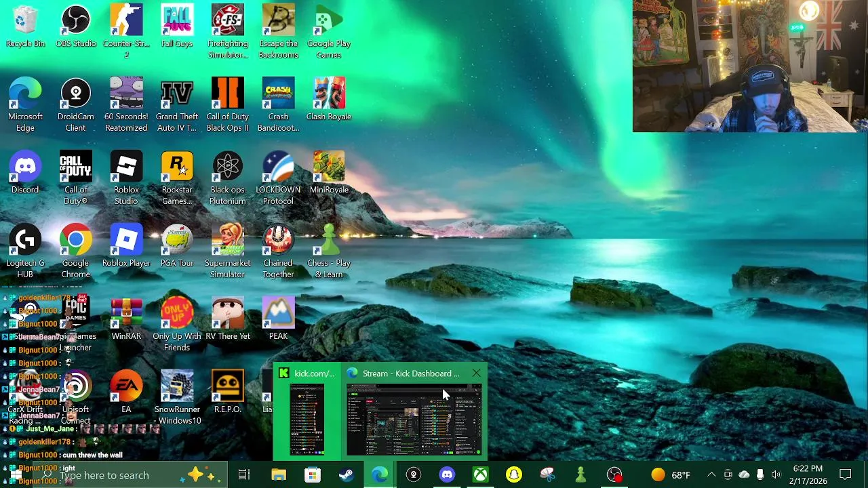
Task: Select the PEAK desktop icon
Action: (278, 320)
